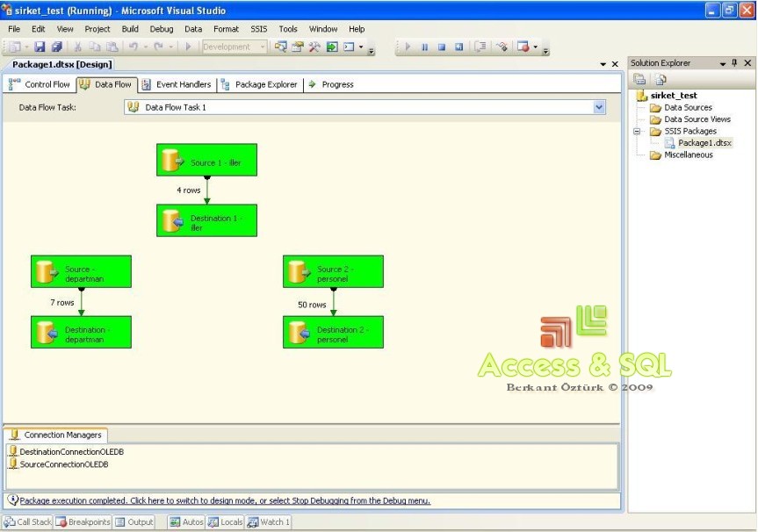The width and height of the screenshot is (758, 532).
Task: Select the Destination - departman component
Action: [81, 332]
